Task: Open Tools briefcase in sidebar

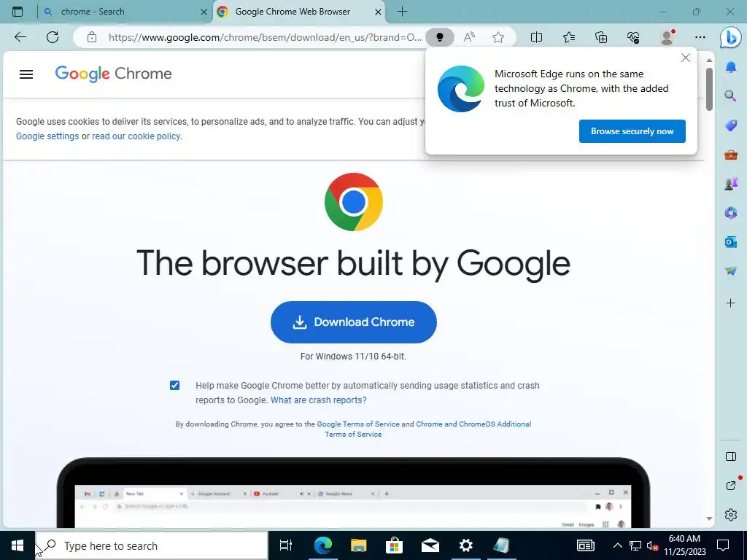Action: coord(731,155)
